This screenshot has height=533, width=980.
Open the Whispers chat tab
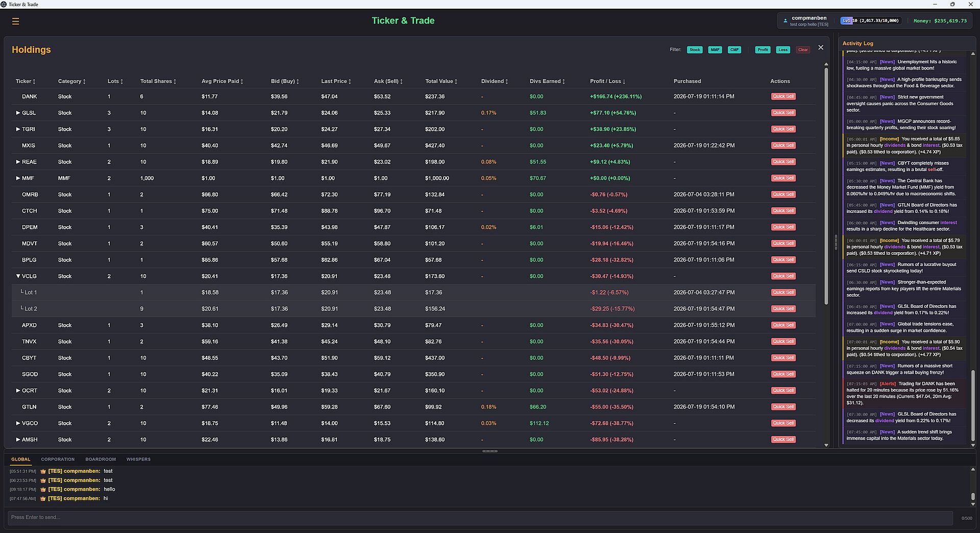(x=138, y=459)
